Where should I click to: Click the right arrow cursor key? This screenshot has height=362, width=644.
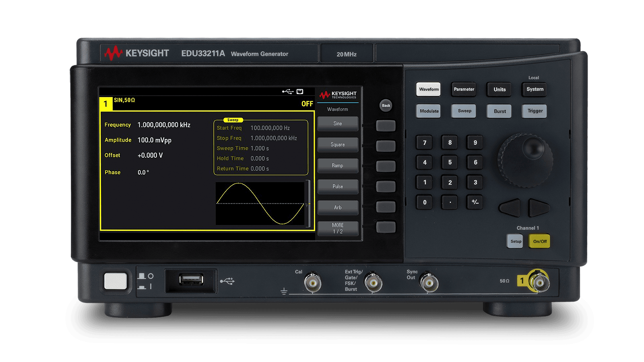[539, 208]
